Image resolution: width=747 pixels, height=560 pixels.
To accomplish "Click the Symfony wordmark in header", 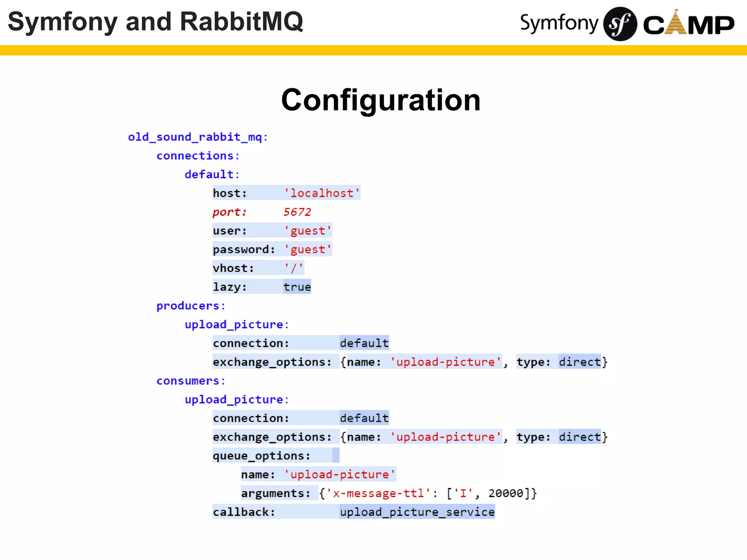I will [559, 23].
